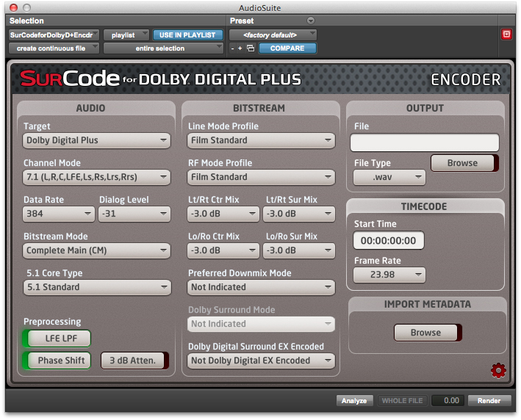Click the Preprocessing label
Viewport: 521px width, 420px height.
[52, 322]
